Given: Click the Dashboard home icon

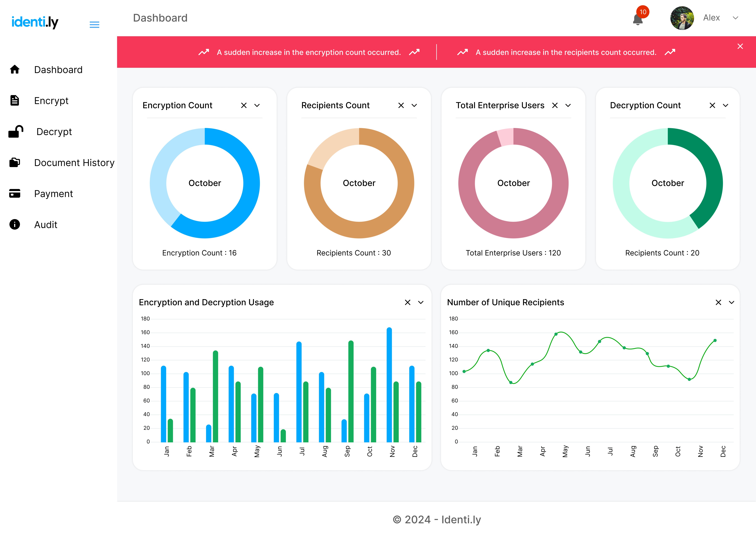Looking at the screenshot, I should click(15, 69).
